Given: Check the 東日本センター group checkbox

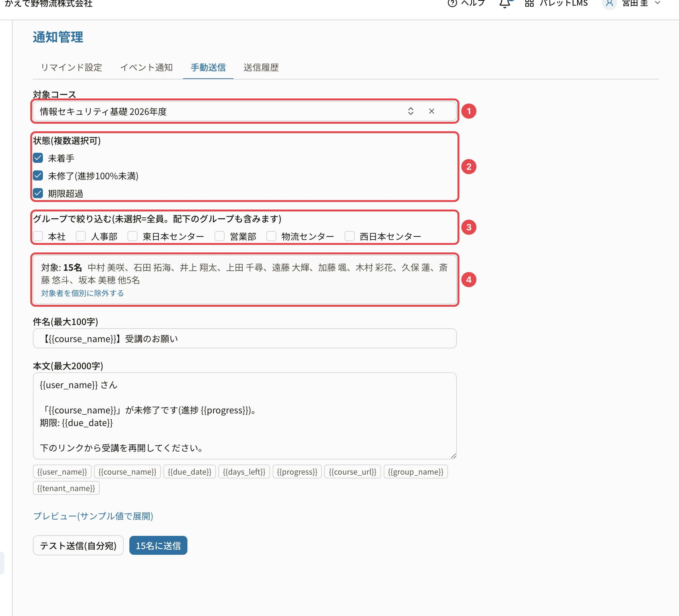Looking at the screenshot, I should [133, 236].
